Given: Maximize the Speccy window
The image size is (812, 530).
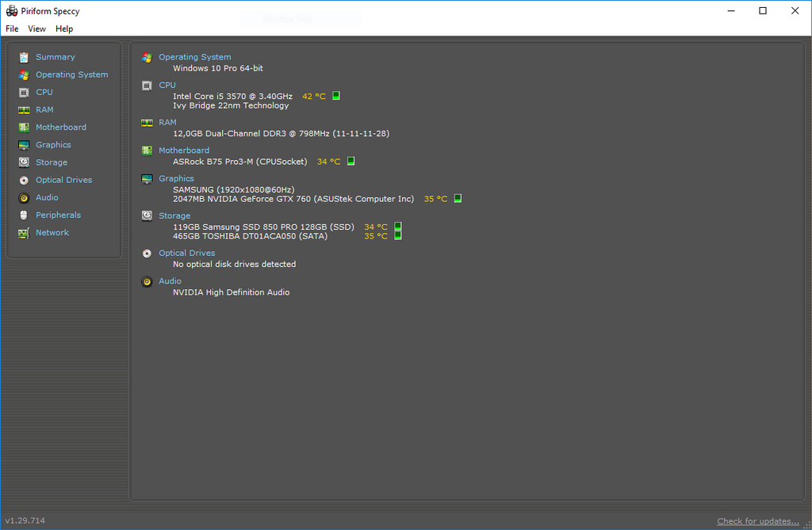Looking at the screenshot, I should pyautogui.click(x=763, y=11).
